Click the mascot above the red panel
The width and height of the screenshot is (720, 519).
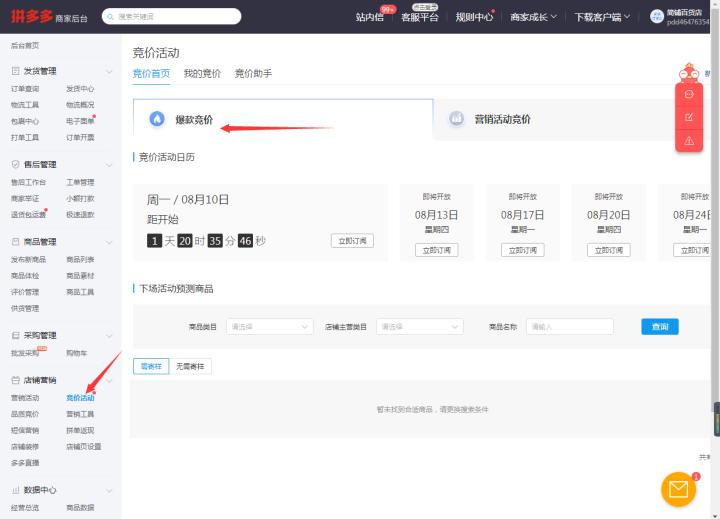click(x=689, y=73)
